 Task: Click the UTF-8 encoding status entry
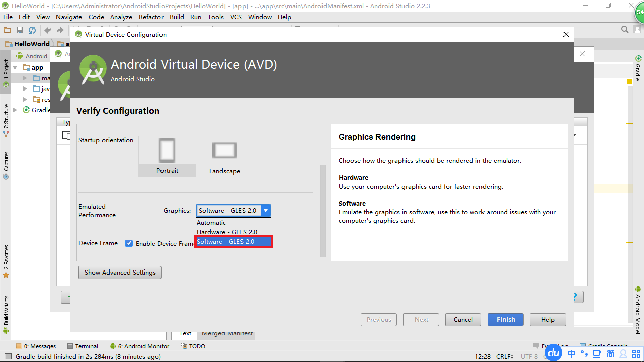click(528, 356)
